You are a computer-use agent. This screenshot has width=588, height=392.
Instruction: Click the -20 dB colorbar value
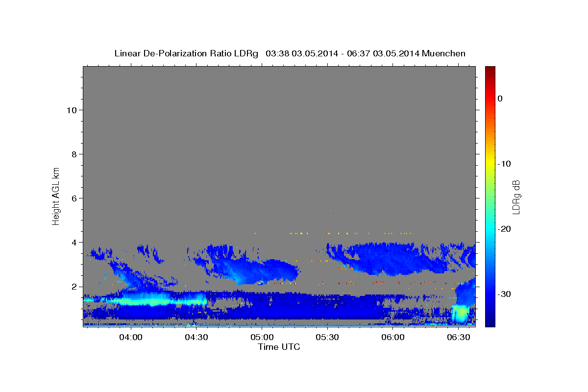504,229
